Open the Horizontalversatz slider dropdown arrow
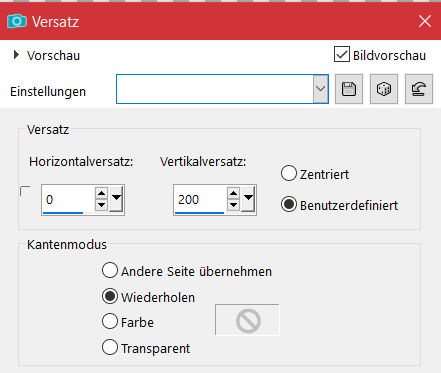The image size is (441, 373). pos(116,199)
